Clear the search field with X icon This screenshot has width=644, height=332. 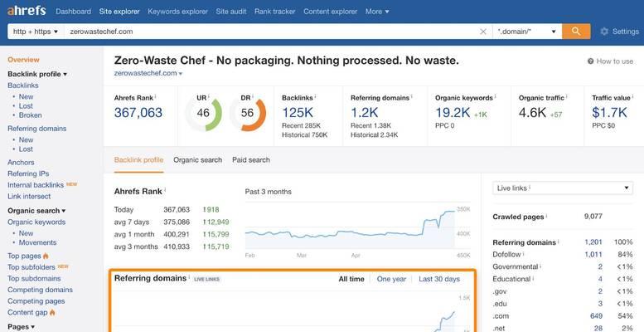click(x=483, y=32)
